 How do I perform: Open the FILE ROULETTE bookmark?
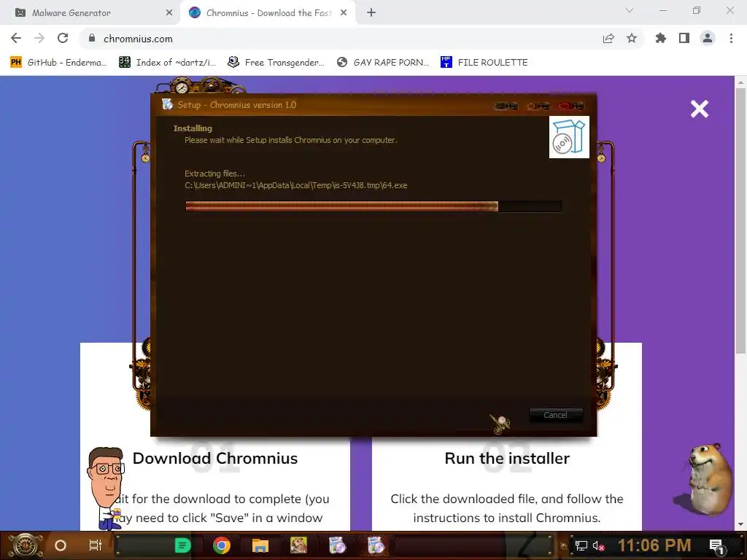(x=484, y=63)
